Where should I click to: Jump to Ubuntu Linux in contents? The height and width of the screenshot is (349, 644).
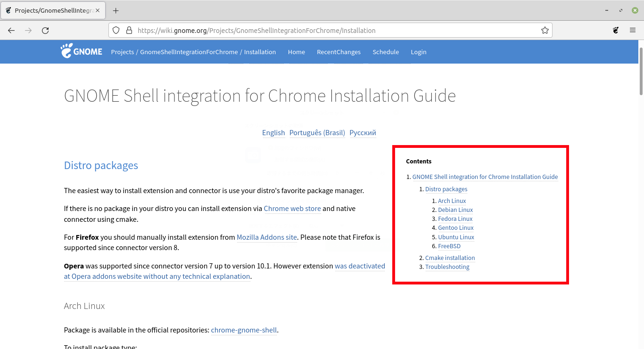tap(456, 237)
